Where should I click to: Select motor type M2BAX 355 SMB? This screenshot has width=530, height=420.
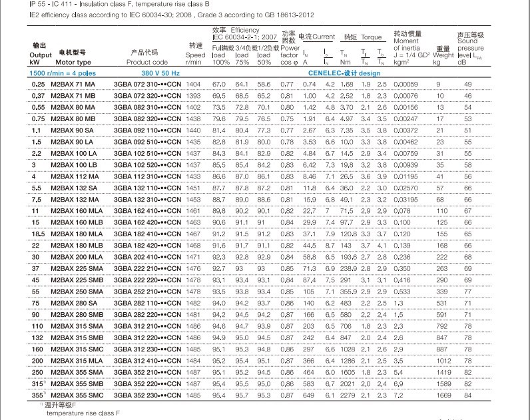tap(77, 384)
